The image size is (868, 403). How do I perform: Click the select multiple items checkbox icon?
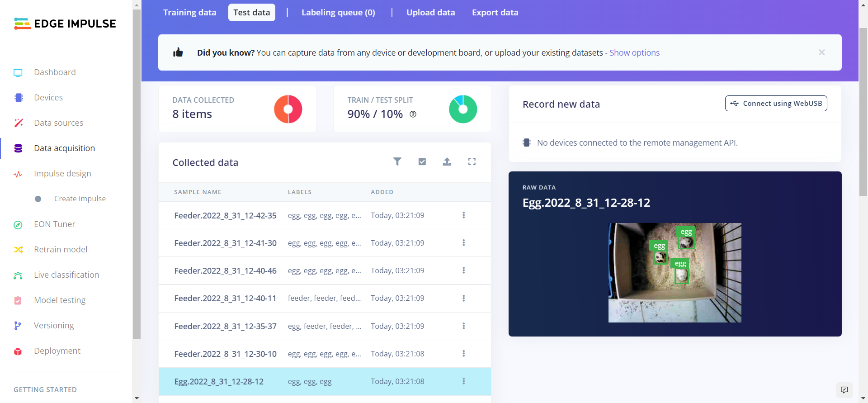pyautogui.click(x=422, y=161)
